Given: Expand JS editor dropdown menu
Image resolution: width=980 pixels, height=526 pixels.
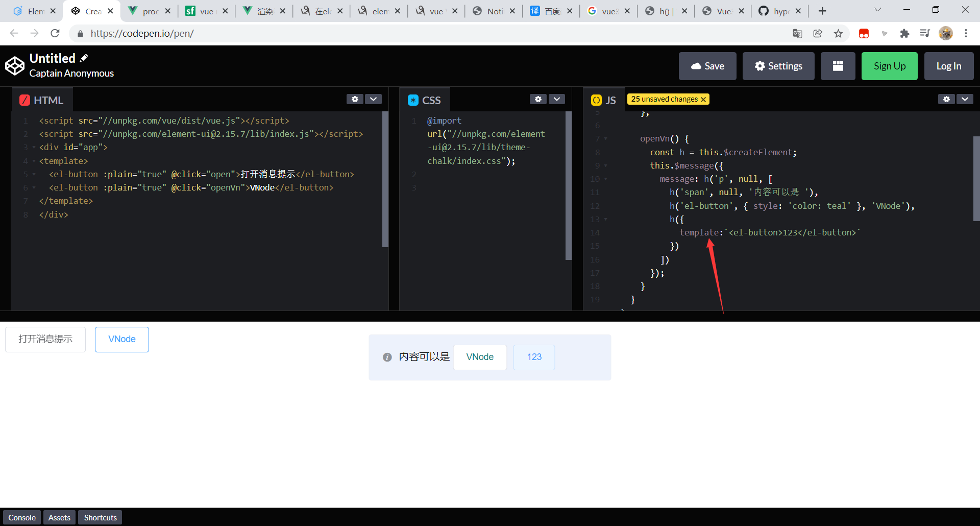Looking at the screenshot, I should (965, 99).
